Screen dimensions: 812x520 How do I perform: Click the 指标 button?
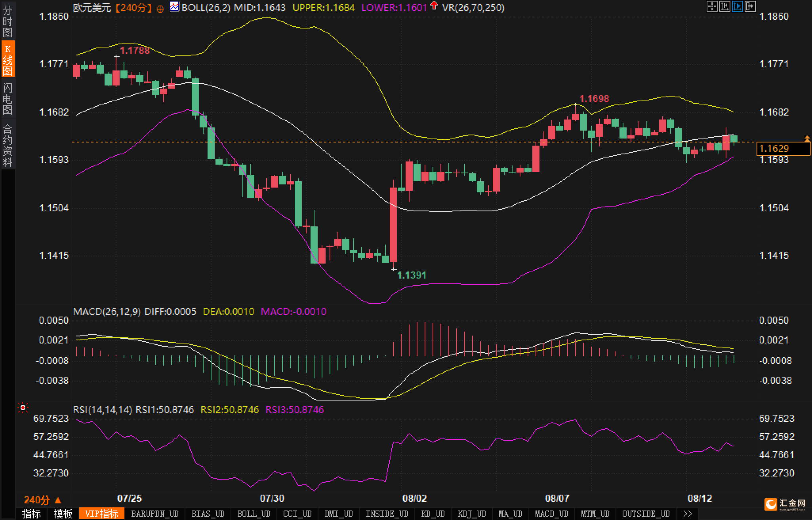(31, 514)
